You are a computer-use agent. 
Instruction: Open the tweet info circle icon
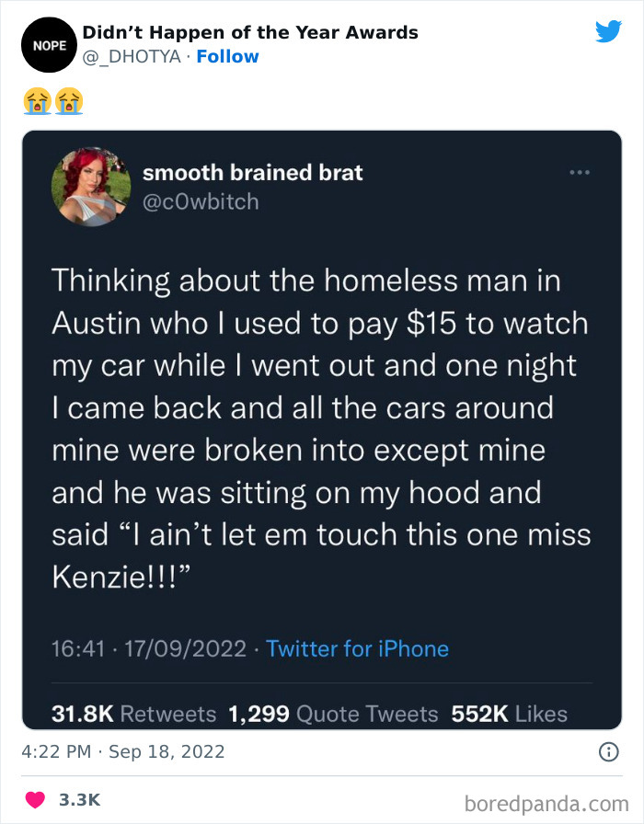click(x=609, y=752)
